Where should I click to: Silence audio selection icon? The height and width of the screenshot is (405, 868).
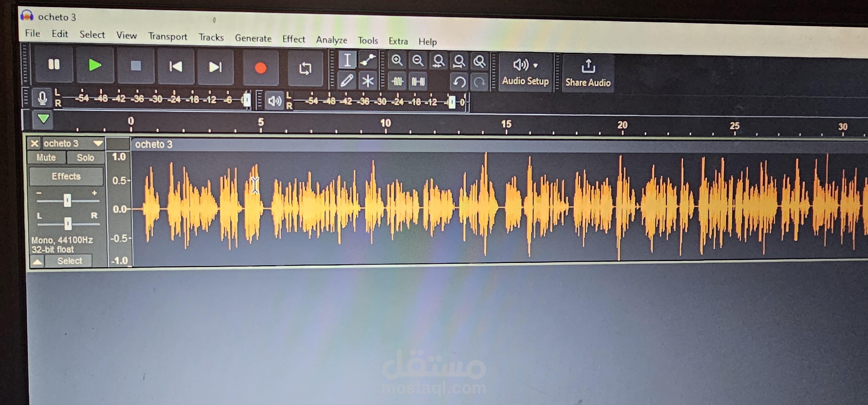click(x=418, y=82)
